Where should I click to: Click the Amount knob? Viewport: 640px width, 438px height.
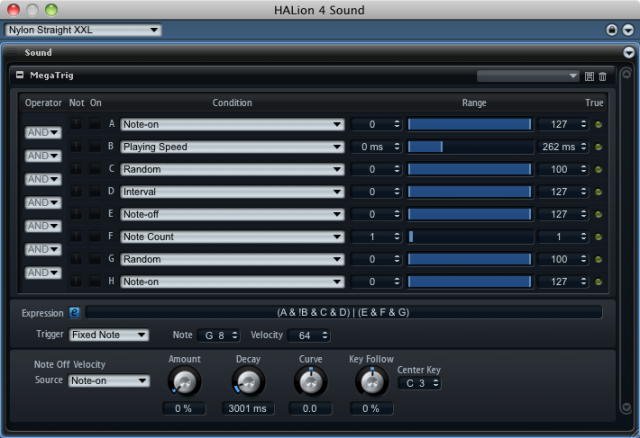point(185,381)
